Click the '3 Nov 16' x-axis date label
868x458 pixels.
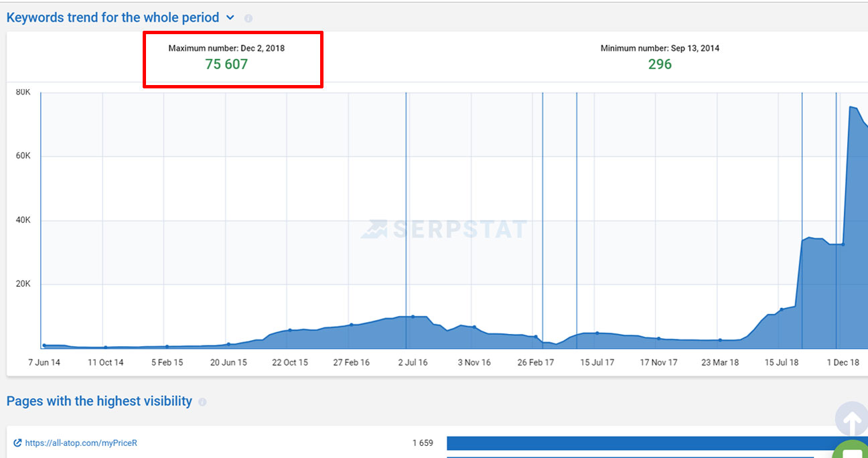[474, 362]
